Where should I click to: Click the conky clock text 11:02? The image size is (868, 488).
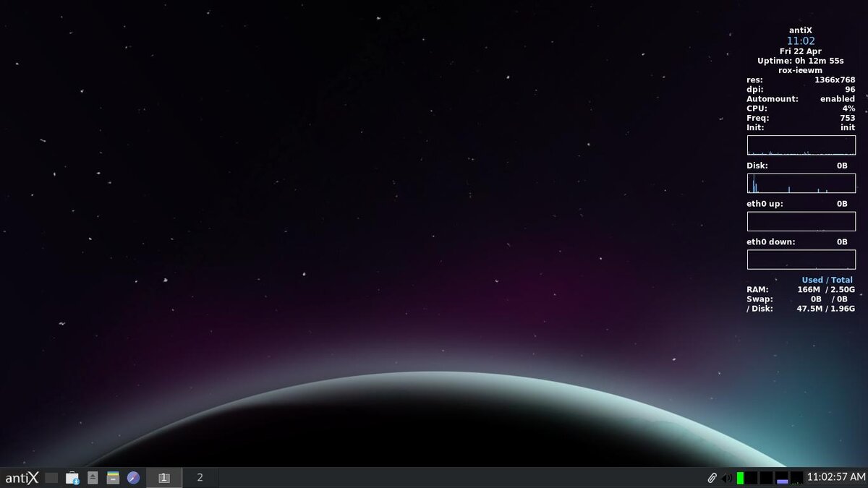pos(801,40)
